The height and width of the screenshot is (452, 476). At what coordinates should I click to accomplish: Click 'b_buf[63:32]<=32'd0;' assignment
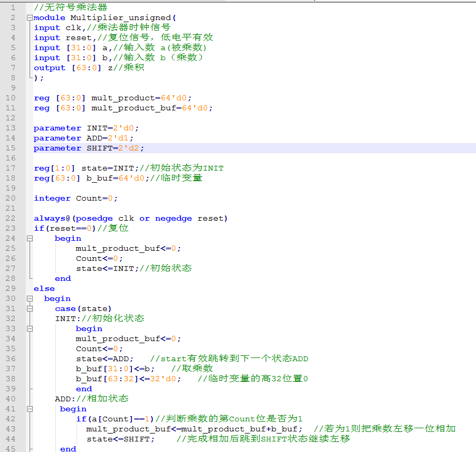(x=128, y=379)
